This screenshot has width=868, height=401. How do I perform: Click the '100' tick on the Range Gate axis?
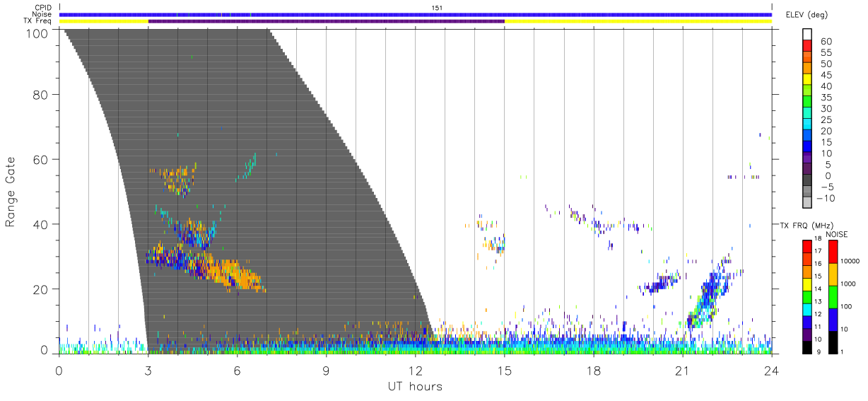point(37,33)
